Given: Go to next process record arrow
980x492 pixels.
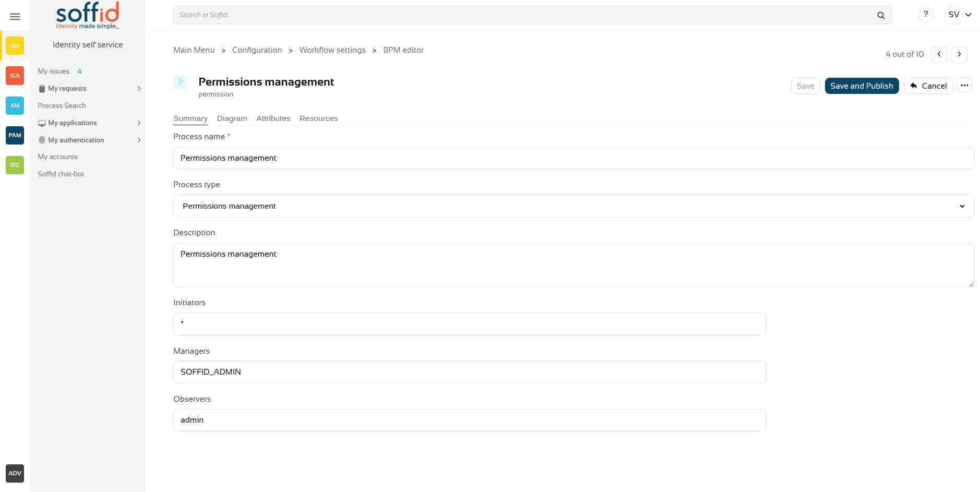Looking at the screenshot, I should (959, 54).
